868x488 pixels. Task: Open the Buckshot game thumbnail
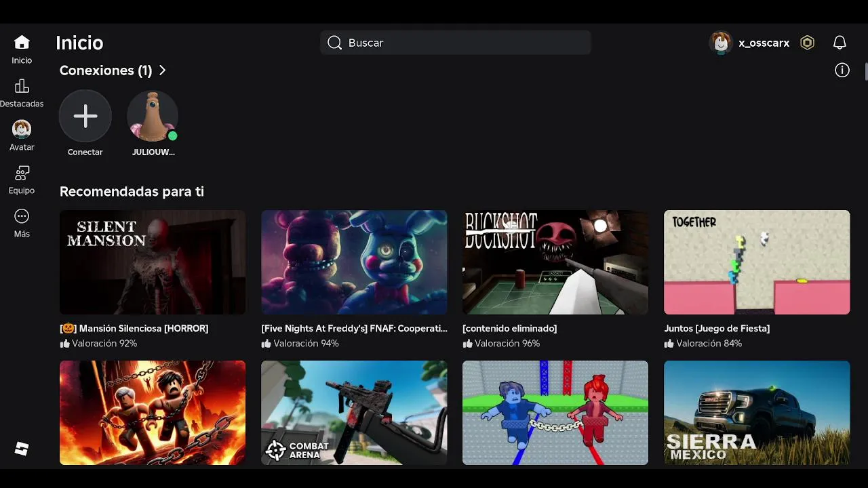[555, 262]
